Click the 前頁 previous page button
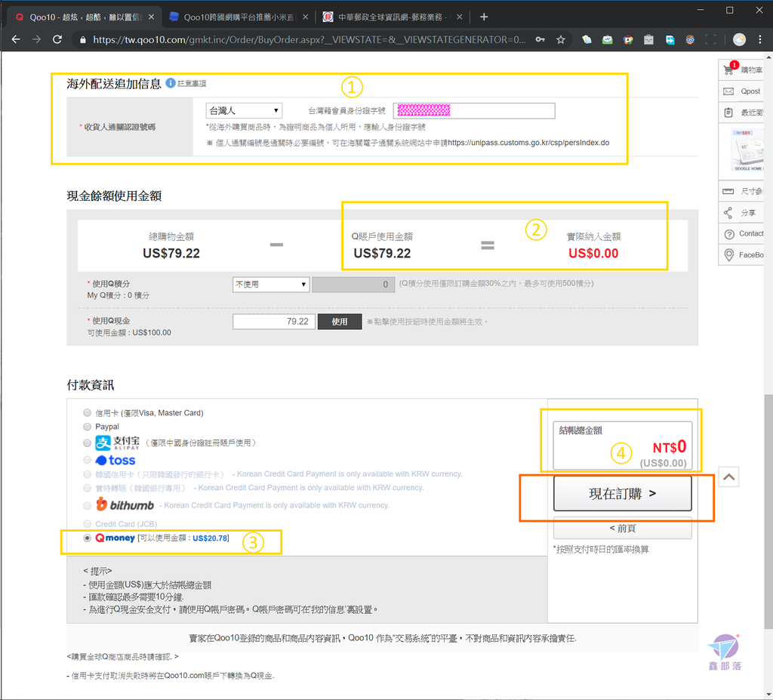 [622, 529]
